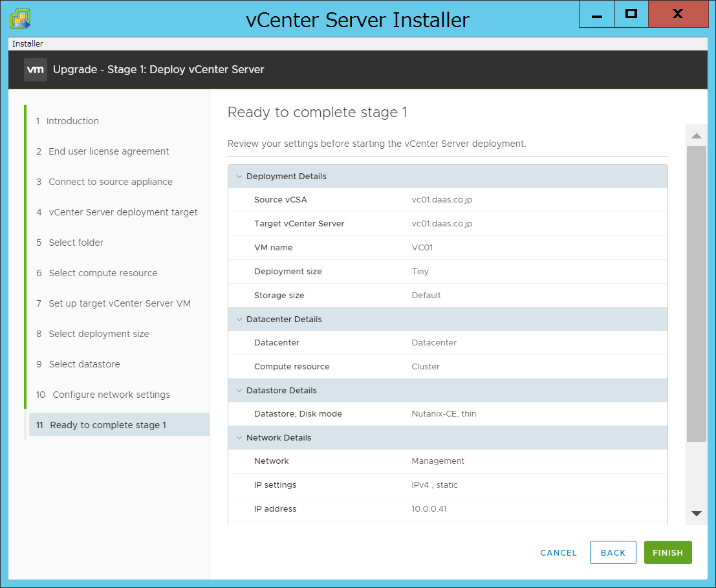Click the Cancel link

[x=558, y=553]
